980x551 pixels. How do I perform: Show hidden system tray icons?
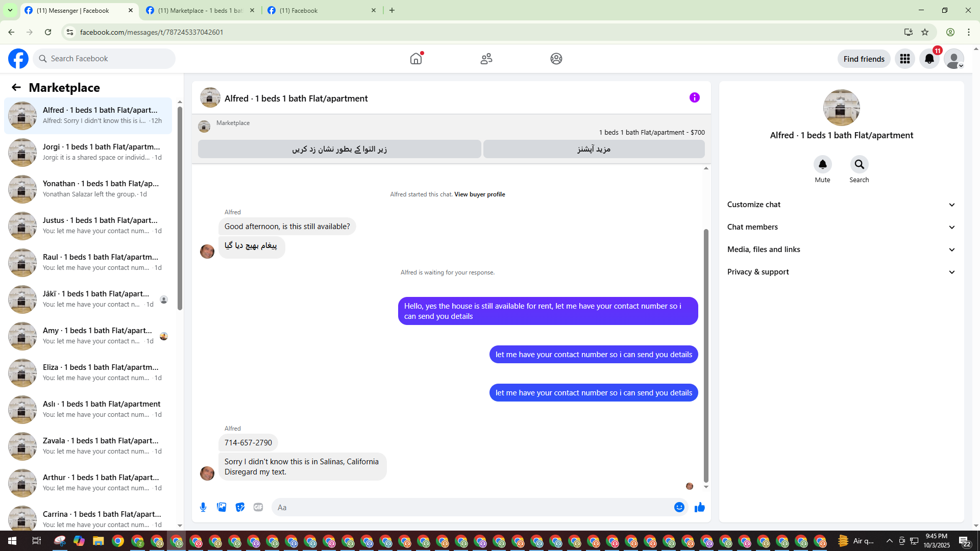[x=890, y=541]
